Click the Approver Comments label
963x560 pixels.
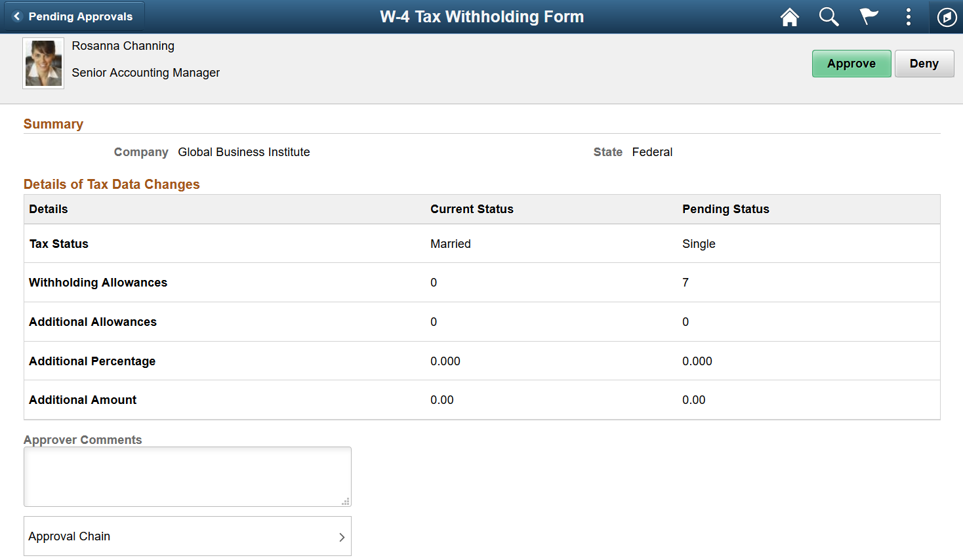83,440
